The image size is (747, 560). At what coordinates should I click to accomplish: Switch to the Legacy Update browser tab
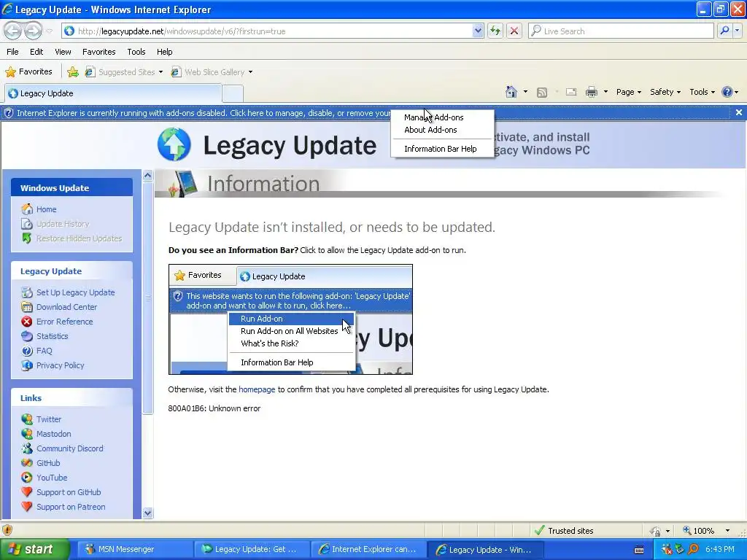(x=113, y=93)
